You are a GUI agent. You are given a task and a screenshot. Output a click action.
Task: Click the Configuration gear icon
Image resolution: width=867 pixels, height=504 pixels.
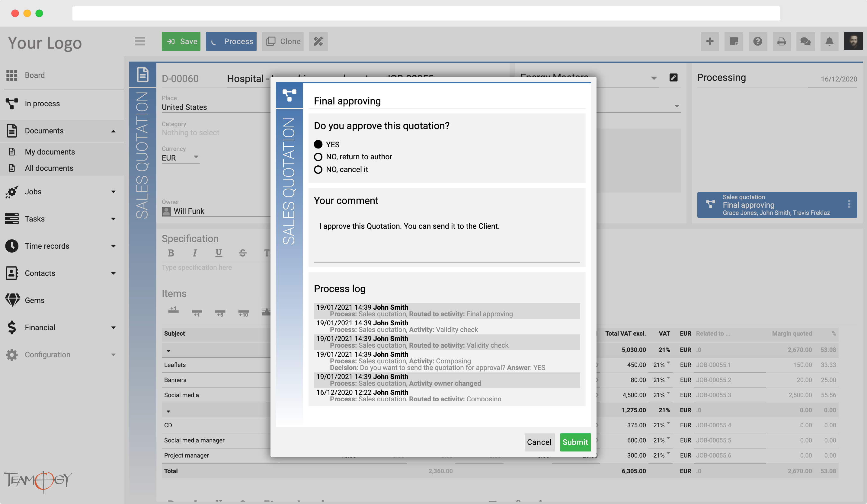(12, 355)
